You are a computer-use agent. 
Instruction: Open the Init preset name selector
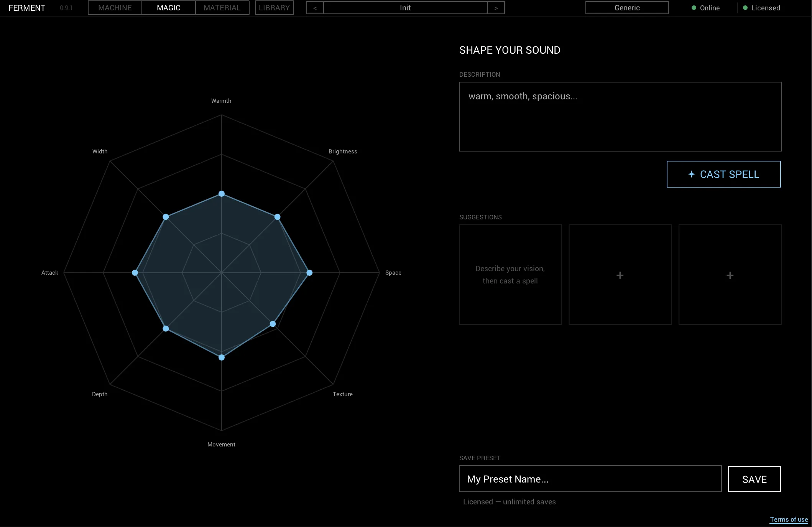(x=405, y=8)
